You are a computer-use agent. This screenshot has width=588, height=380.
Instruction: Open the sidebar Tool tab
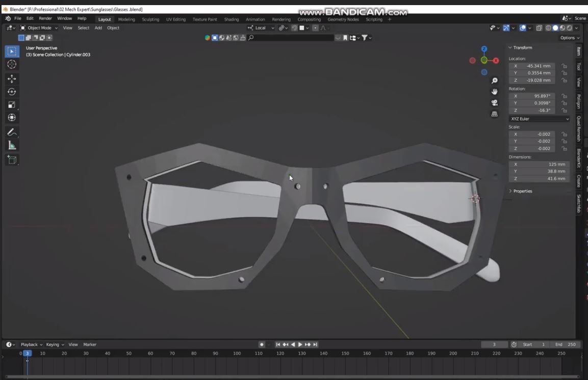(x=579, y=66)
